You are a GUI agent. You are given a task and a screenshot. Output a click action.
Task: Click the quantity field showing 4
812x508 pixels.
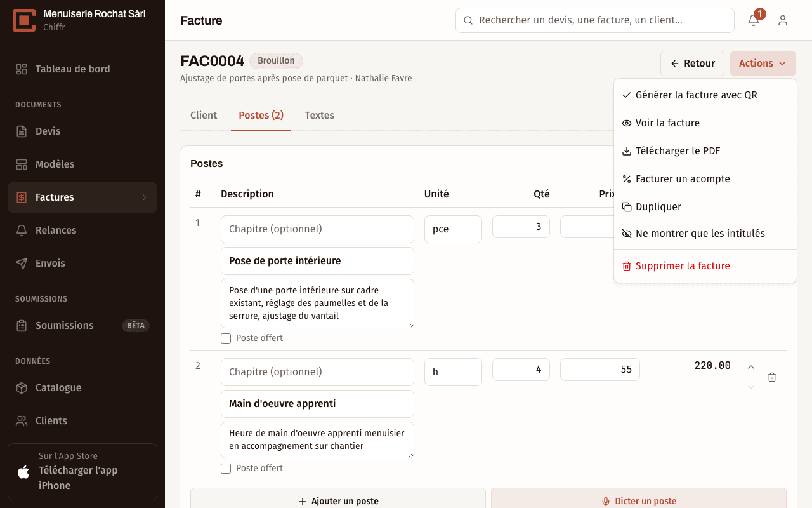click(x=521, y=370)
